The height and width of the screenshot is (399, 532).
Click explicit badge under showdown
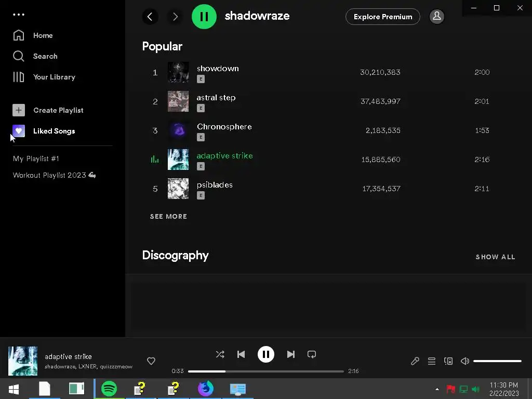tap(201, 79)
